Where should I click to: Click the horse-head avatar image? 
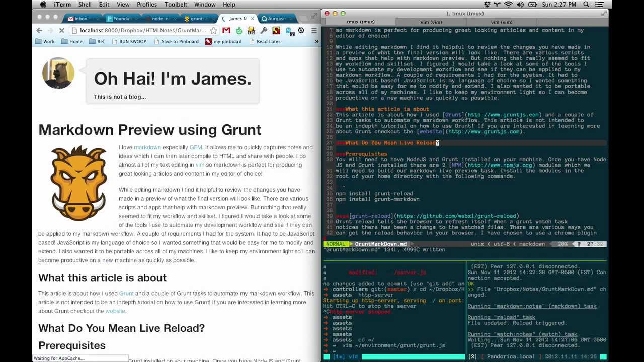coord(58,73)
